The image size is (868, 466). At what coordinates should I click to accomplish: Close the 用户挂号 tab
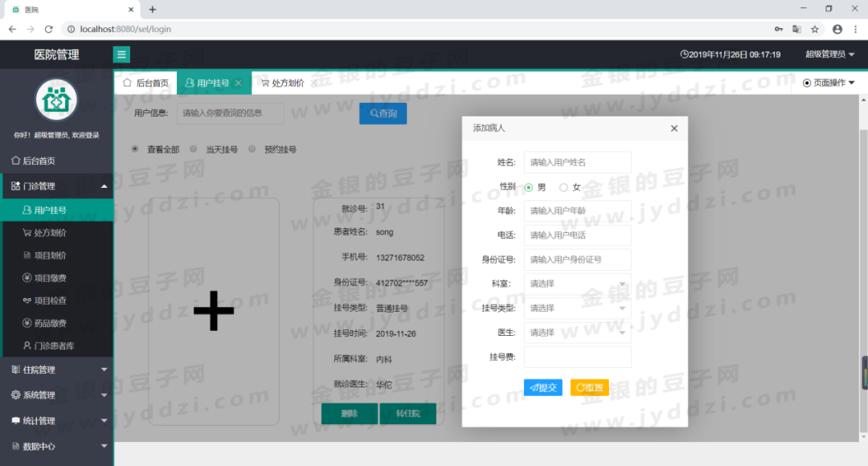239,83
